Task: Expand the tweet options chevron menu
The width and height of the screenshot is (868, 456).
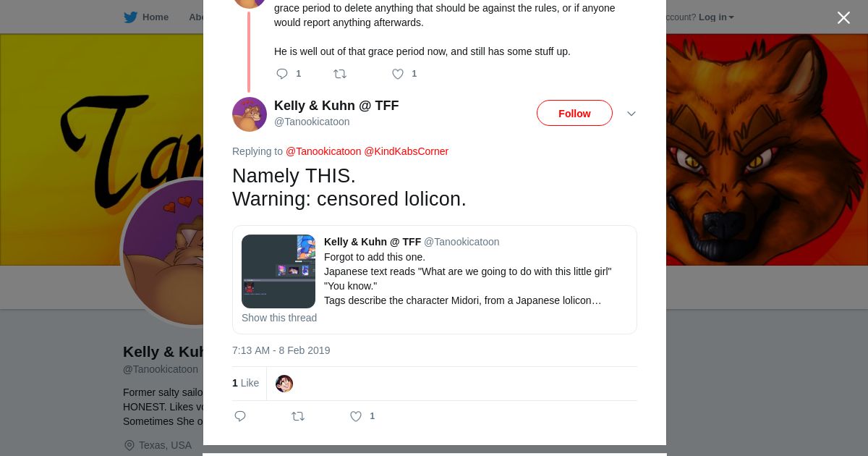Action: coord(631,114)
